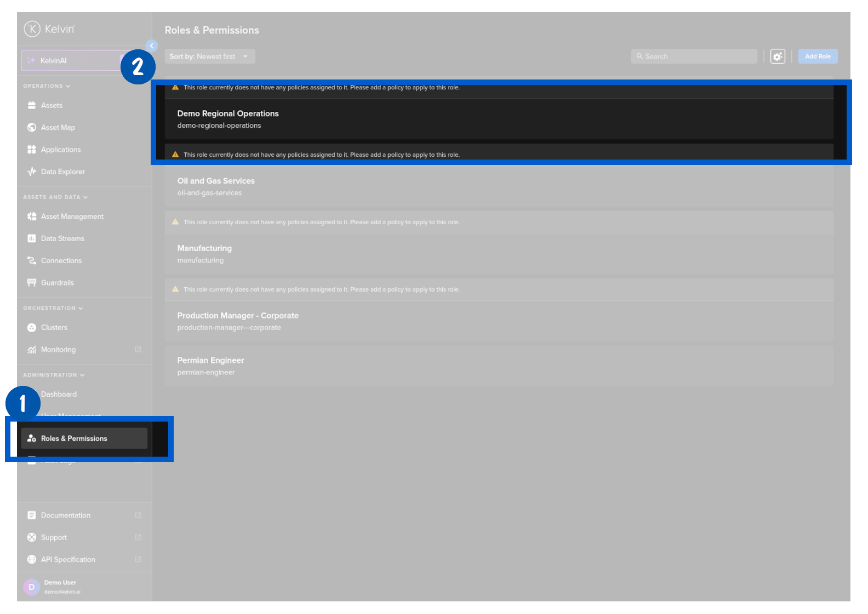This screenshot has height=614, width=868.
Task: Collapse the sidebar with arrow button
Action: pyautogui.click(x=152, y=46)
